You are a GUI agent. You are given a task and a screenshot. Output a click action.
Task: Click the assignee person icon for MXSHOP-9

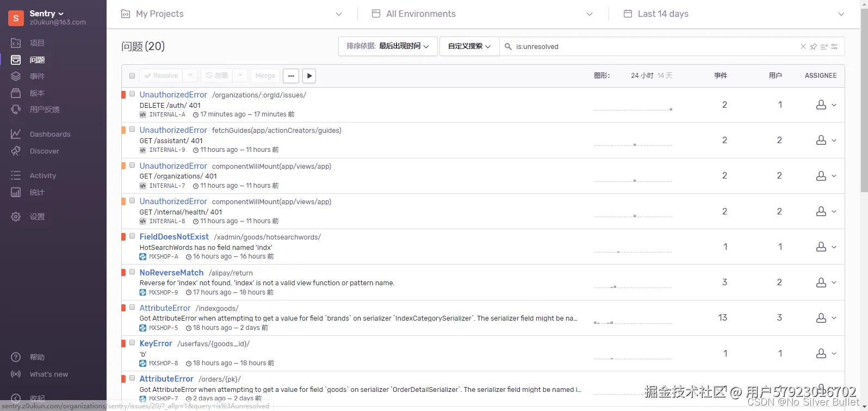(821, 282)
